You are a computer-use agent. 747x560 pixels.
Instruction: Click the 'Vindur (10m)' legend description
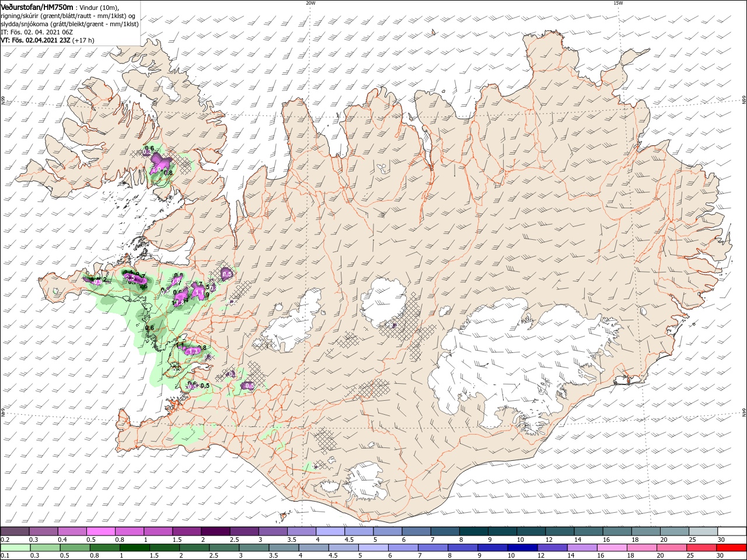pos(99,7)
